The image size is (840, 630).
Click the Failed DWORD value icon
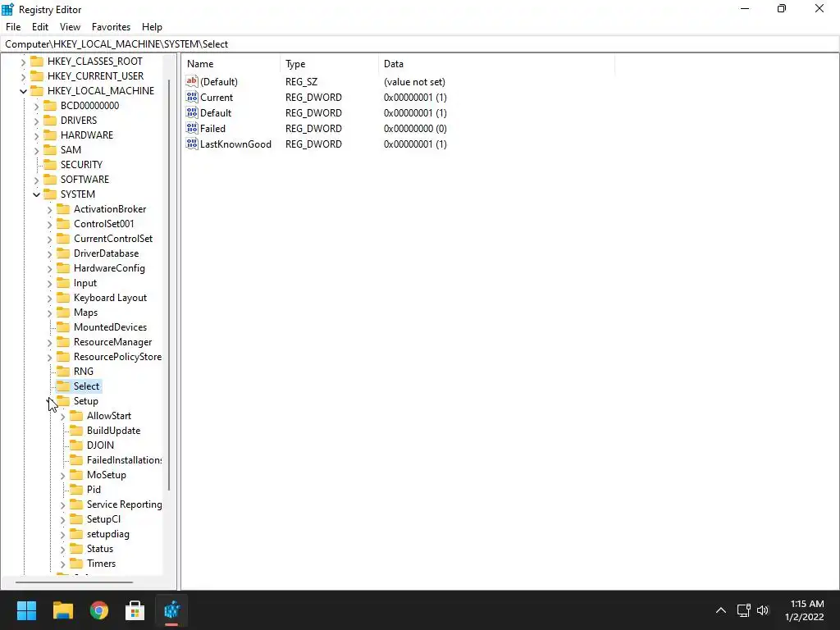192,128
